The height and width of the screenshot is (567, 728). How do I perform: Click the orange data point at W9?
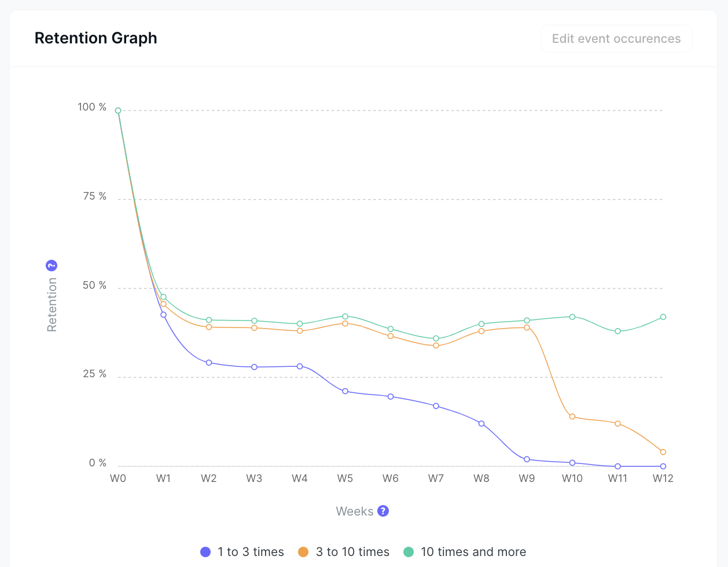527,327
